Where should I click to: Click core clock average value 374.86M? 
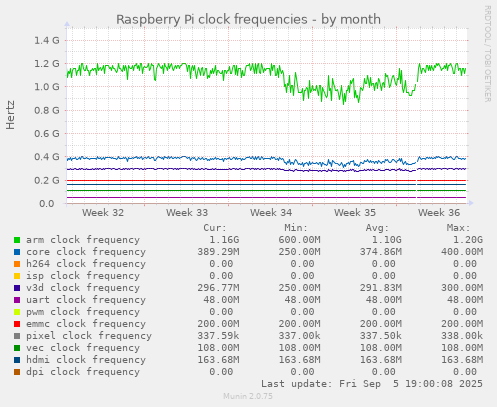click(x=381, y=252)
